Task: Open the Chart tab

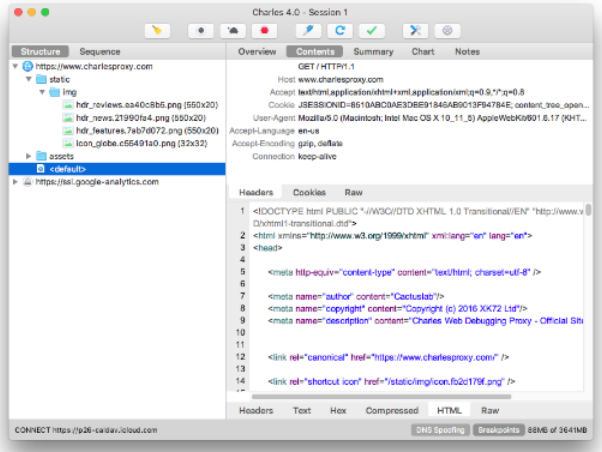Action: tap(423, 51)
